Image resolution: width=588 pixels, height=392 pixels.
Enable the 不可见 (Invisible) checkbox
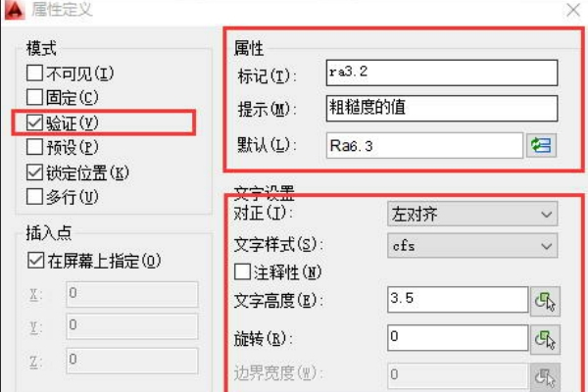click(35, 73)
